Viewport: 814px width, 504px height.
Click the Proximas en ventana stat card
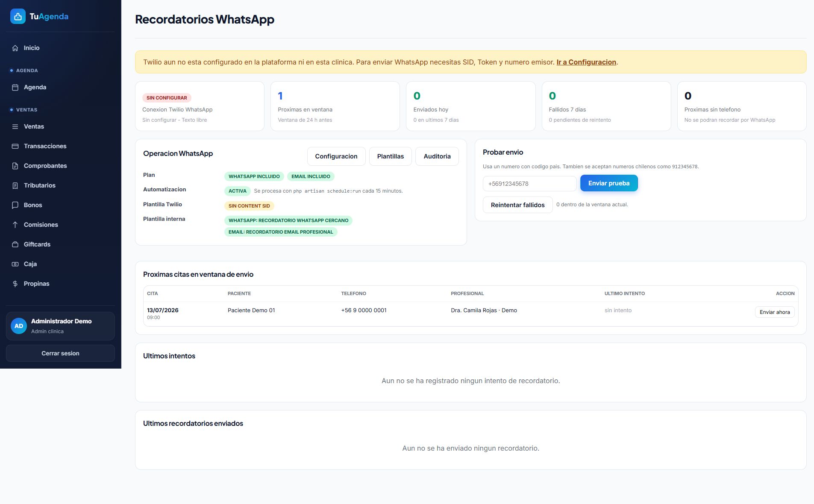(335, 106)
